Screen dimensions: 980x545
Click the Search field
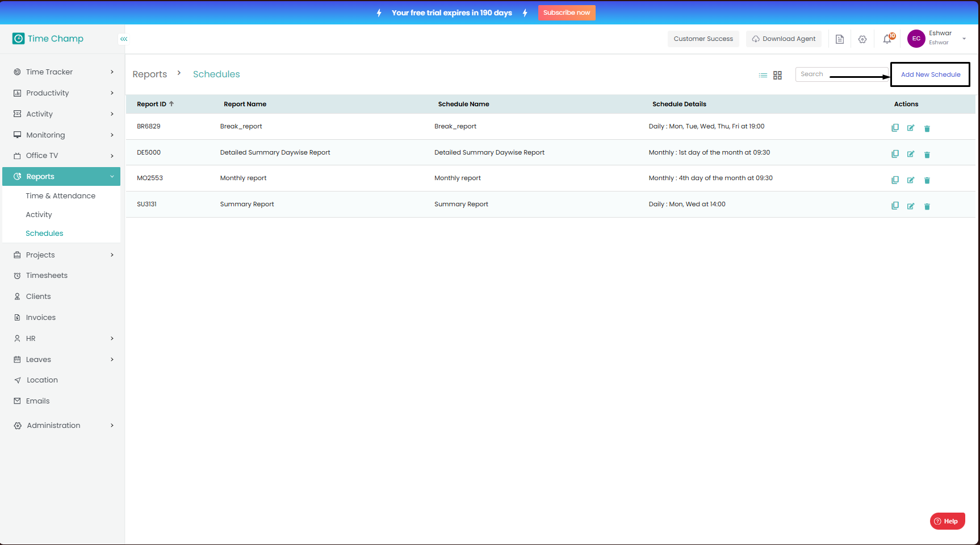(841, 74)
